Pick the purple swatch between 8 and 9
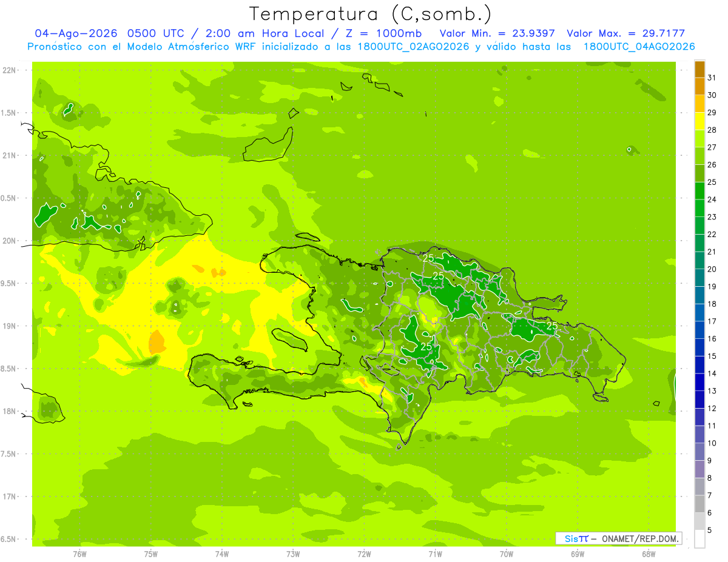 699,469
